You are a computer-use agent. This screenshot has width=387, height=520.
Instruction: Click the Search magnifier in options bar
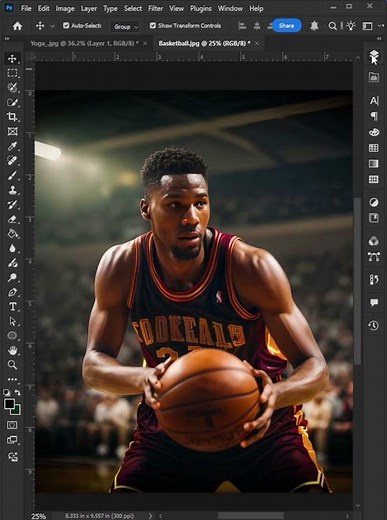tap(332, 26)
